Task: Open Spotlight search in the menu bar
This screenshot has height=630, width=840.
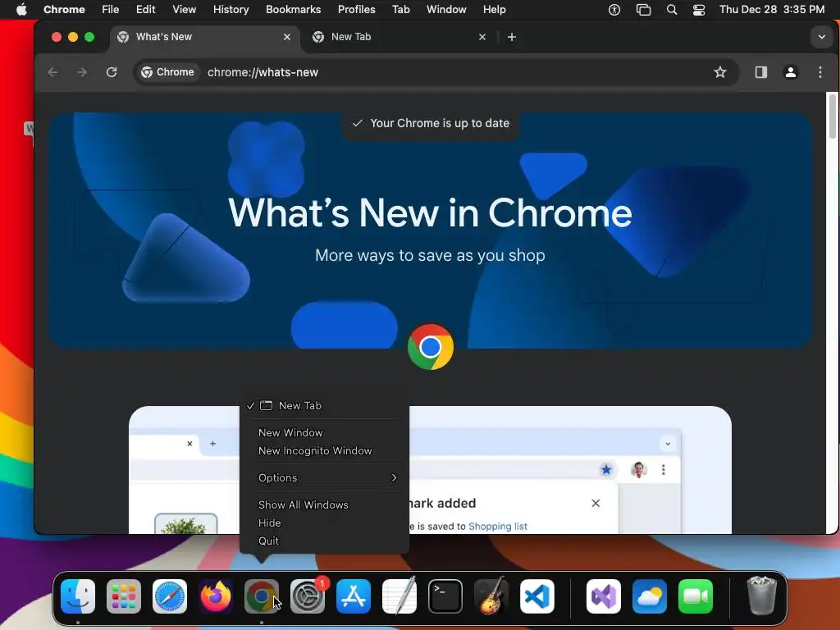Action: click(672, 10)
